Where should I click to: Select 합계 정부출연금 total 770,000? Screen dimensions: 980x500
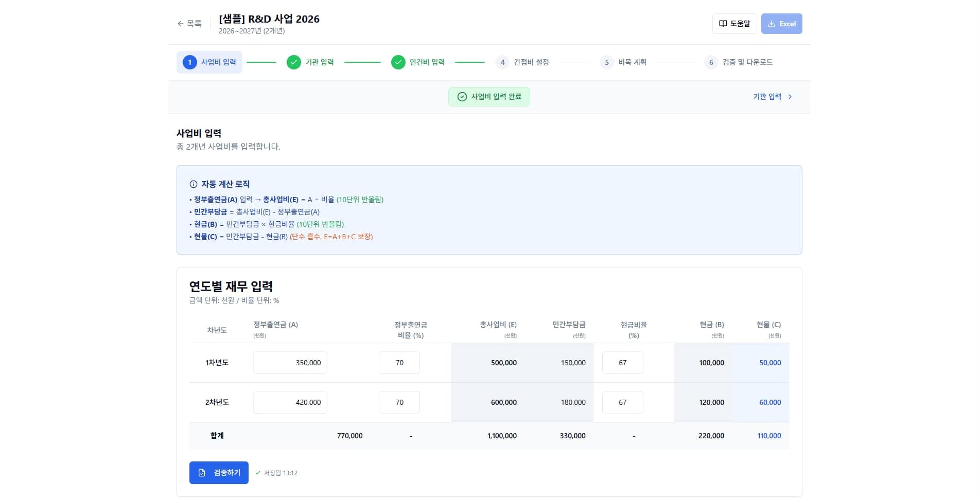[350, 436]
